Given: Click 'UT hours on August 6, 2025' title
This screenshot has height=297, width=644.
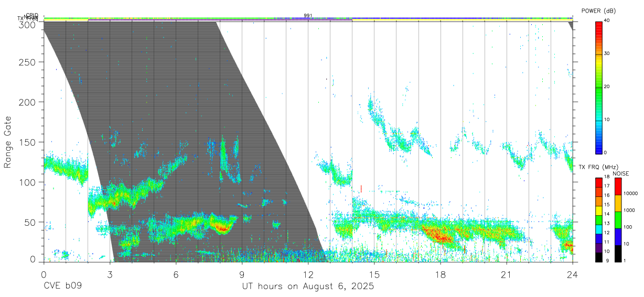Looking at the screenshot, I should [x=308, y=287].
